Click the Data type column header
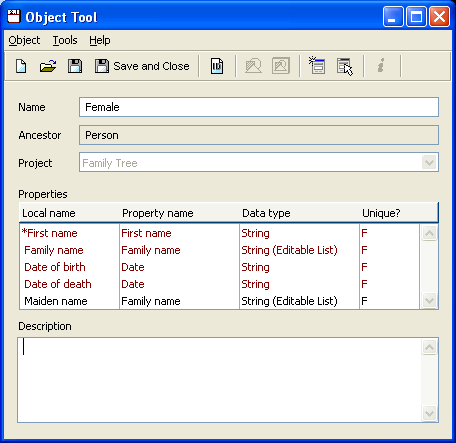Image resolution: width=456 pixels, height=443 pixels. (x=299, y=213)
